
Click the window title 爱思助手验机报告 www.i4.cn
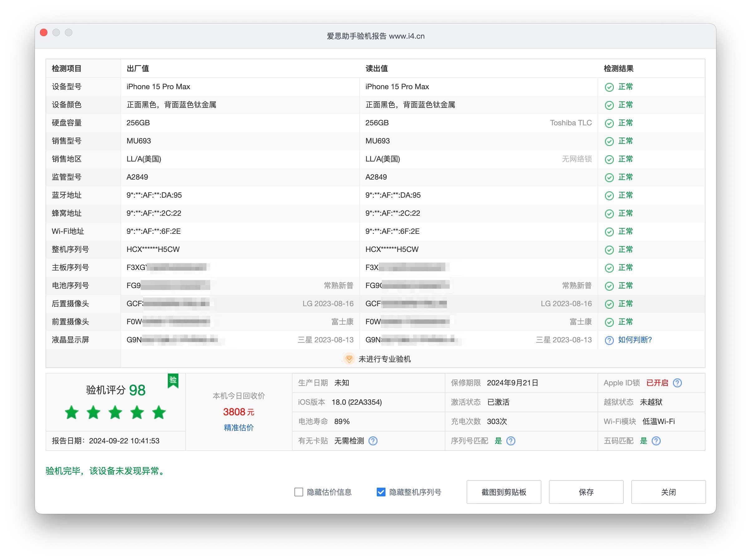(375, 36)
